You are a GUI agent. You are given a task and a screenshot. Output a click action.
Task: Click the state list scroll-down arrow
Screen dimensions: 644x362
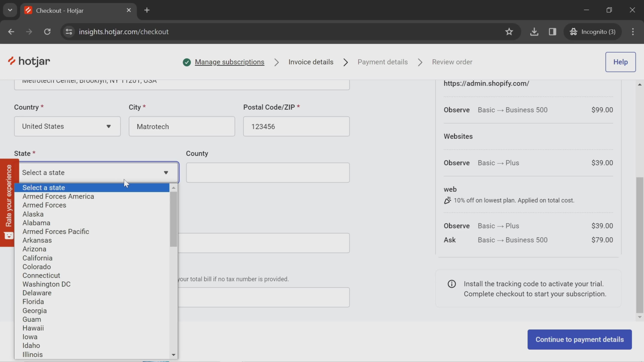tap(173, 355)
